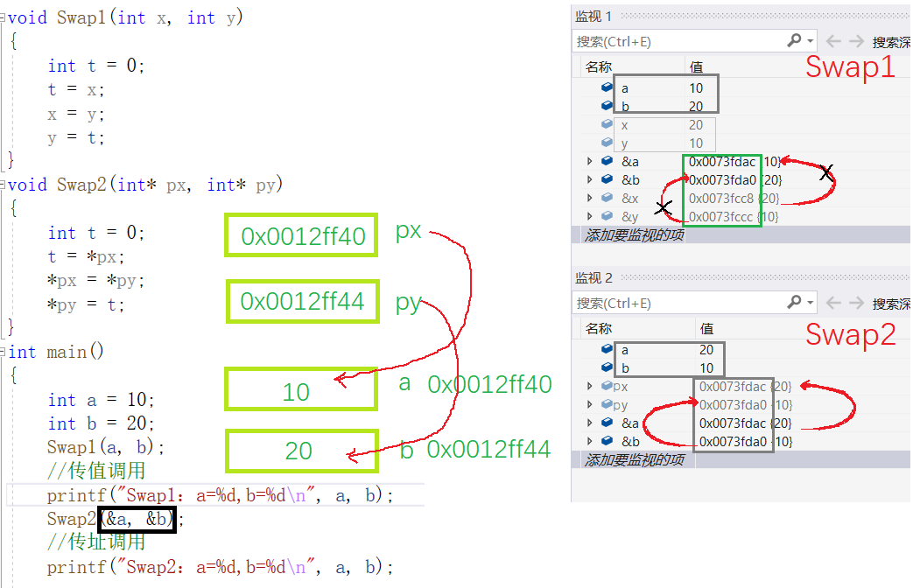Click the 值 column header in Watch 2
The height and width of the screenshot is (588, 920).
pos(707,328)
